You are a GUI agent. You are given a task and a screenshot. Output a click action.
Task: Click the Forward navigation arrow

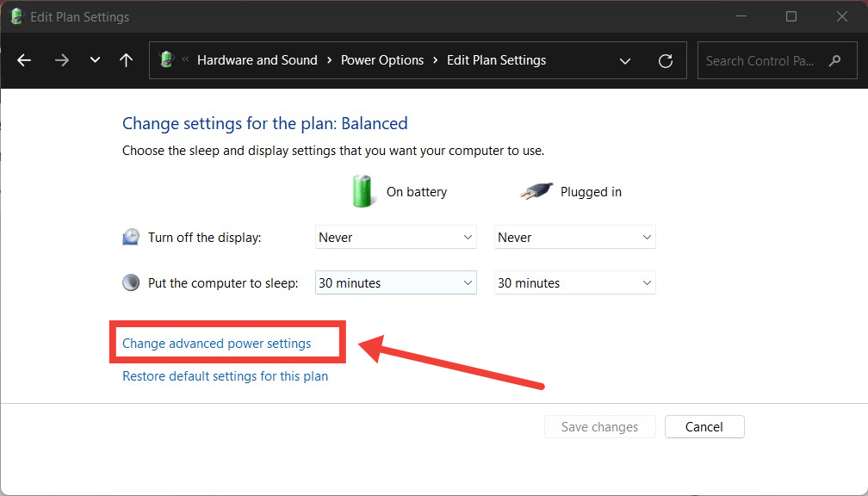coord(61,60)
